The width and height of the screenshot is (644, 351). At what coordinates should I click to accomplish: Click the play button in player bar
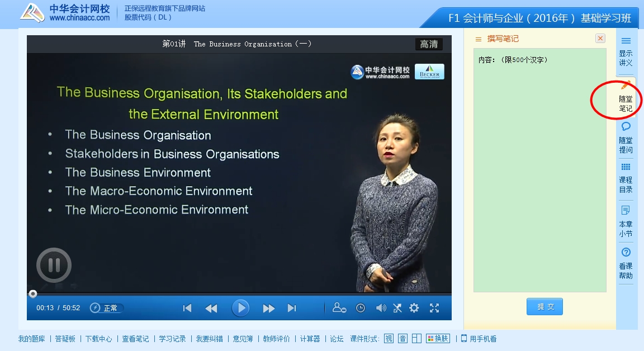pyautogui.click(x=240, y=308)
